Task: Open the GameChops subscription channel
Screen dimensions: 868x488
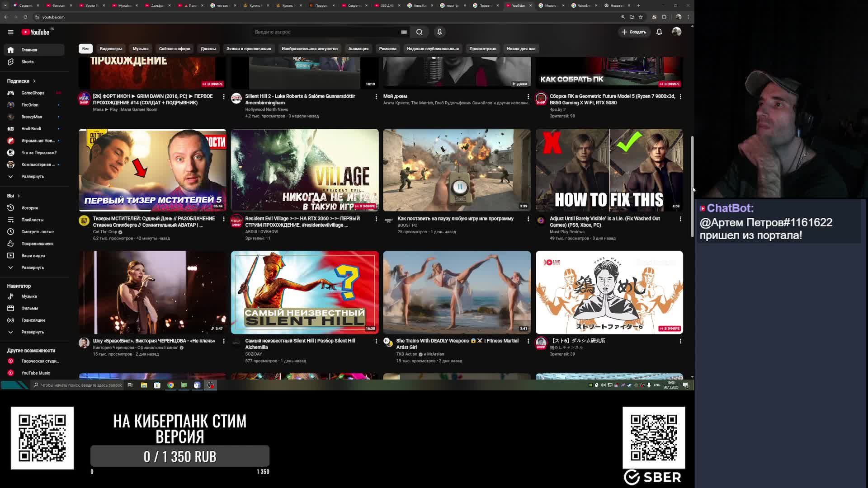Action: 33,93
